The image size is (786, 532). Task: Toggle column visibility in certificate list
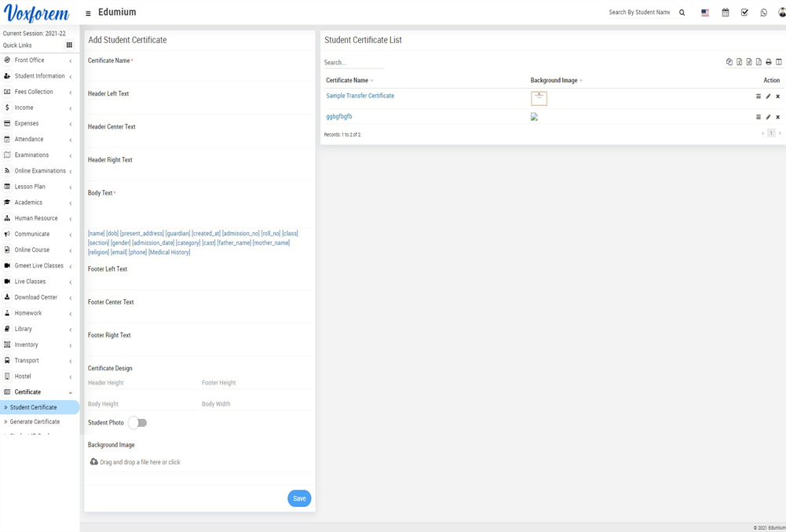[778, 62]
